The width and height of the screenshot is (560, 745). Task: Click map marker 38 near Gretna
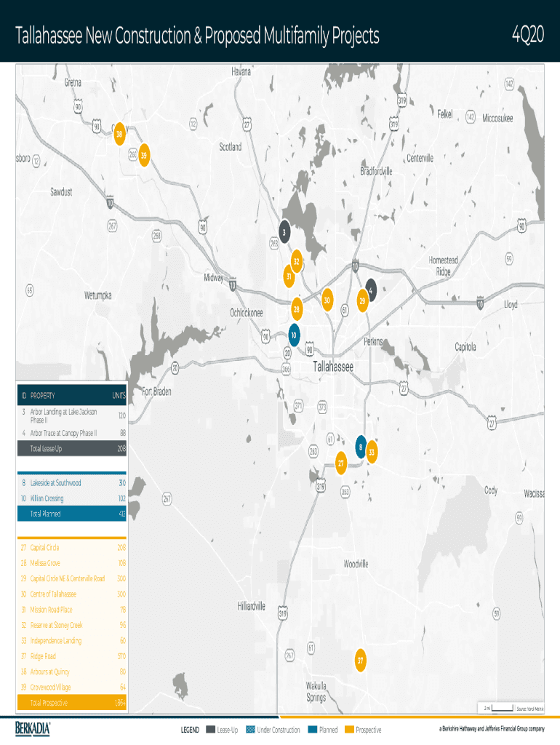(x=119, y=132)
